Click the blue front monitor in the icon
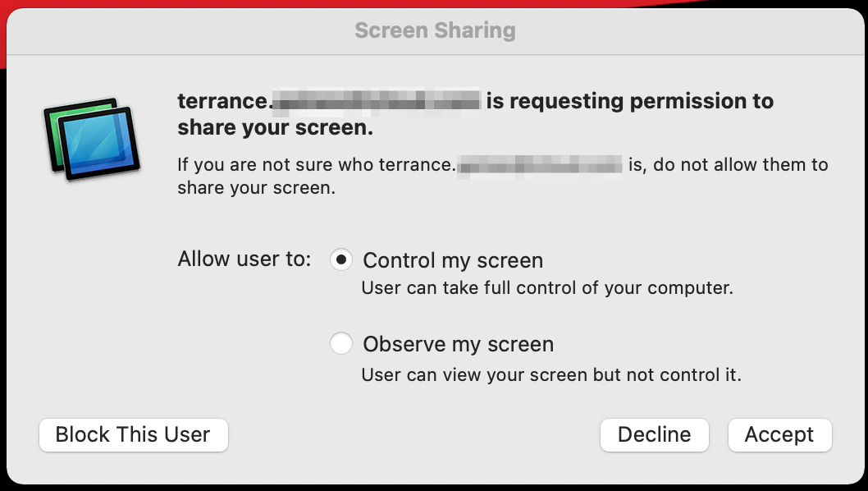 click(x=99, y=144)
